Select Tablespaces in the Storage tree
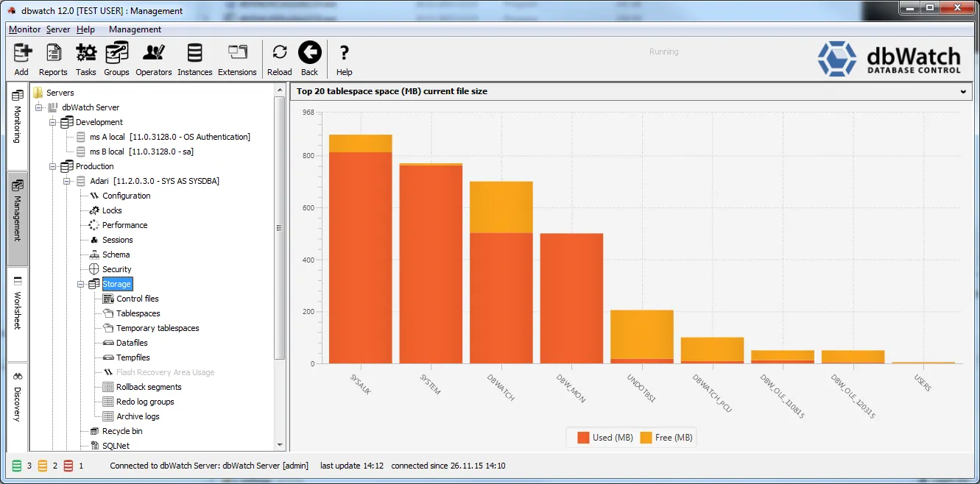Viewport: 980px width, 484px height. pyautogui.click(x=138, y=313)
